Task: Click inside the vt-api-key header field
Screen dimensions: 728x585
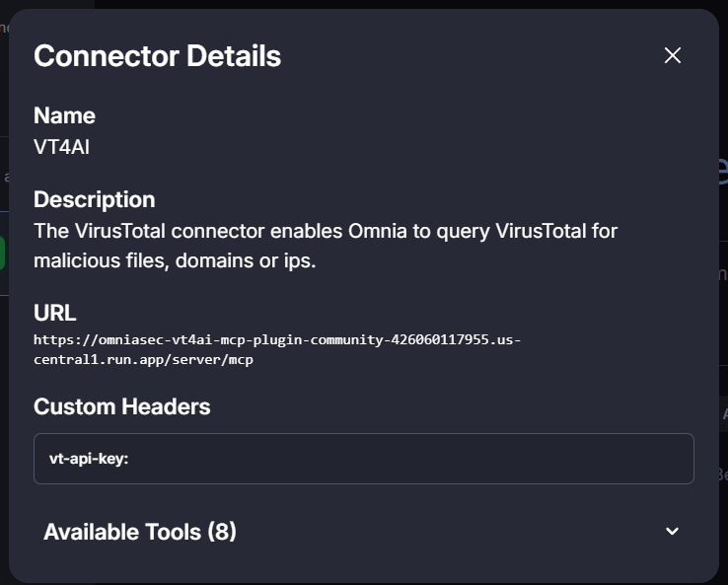Action: [395, 459]
